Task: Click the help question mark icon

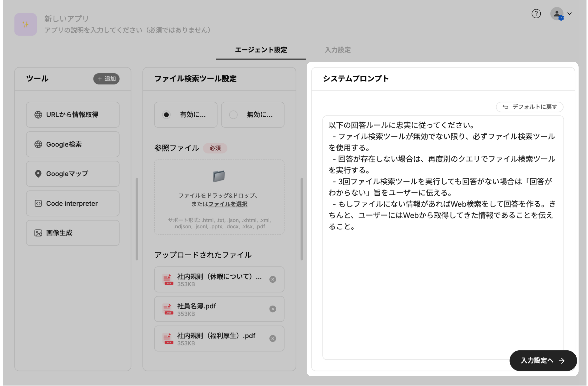Action: click(536, 14)
